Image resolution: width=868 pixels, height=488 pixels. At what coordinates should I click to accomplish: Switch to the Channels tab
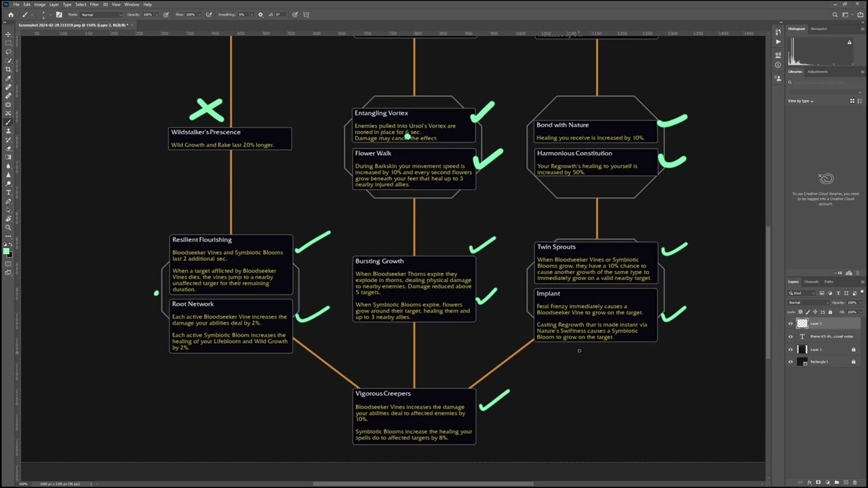point(811,281)
